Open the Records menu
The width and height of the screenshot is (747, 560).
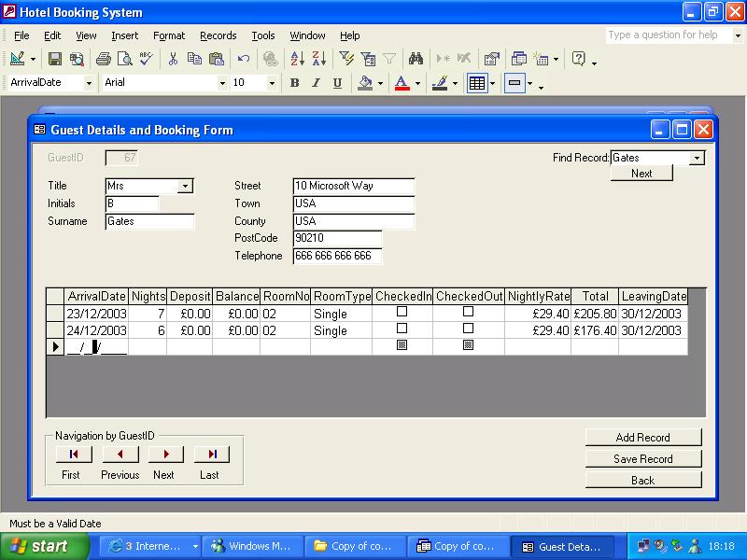[x=218, y=35]
